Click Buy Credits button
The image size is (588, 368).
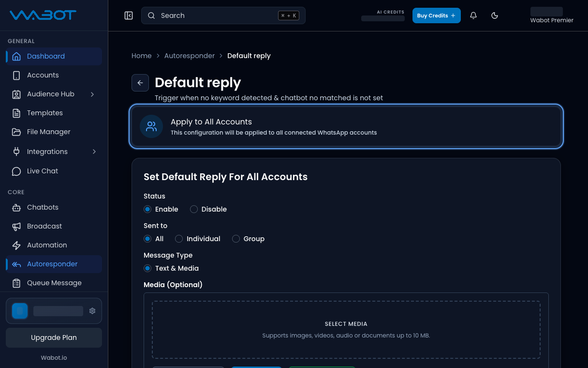point(437,15)
